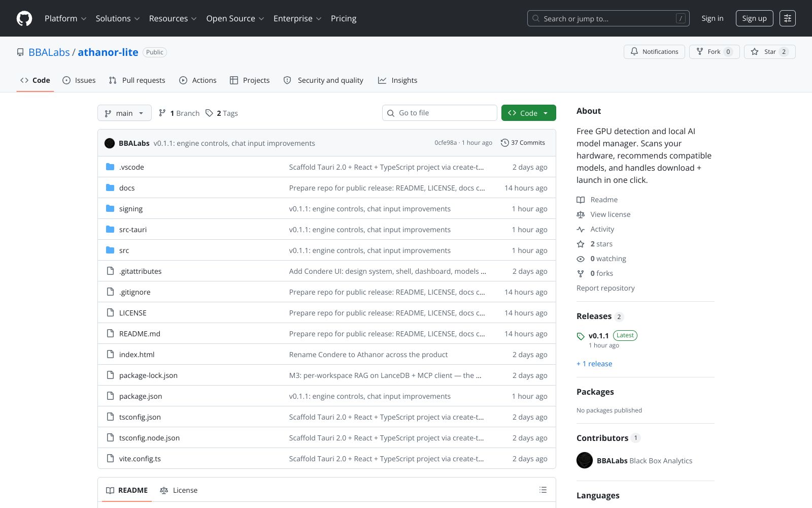
Task: Switch to the Issues tab
Action: [x=79, y=80]
